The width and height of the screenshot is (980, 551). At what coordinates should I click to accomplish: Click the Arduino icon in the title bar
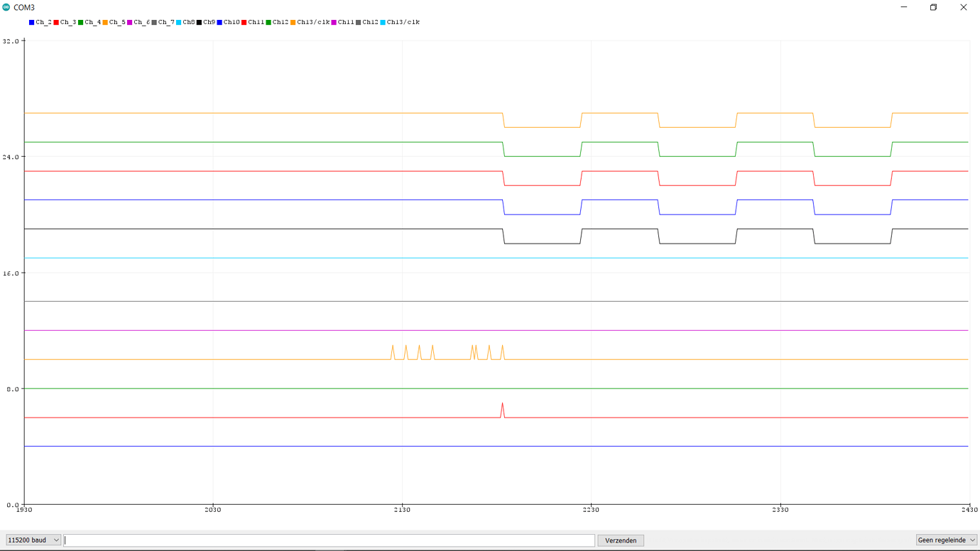7,7
